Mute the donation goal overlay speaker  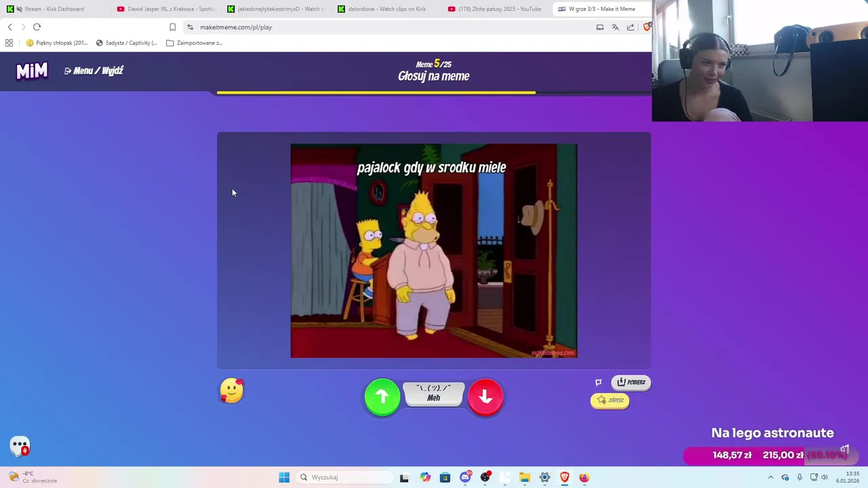(x=845, y=449)
